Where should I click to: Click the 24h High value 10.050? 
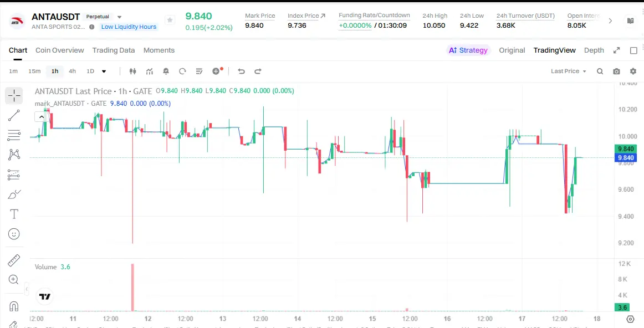434,25
